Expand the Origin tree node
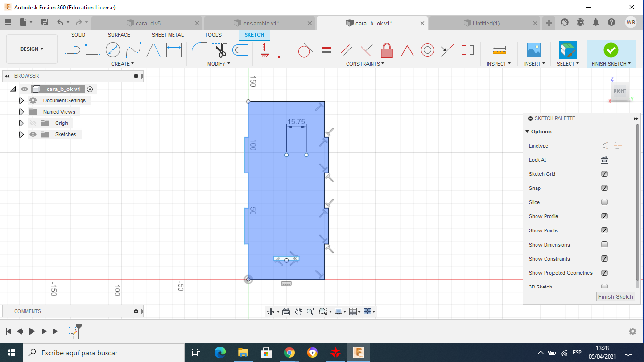644x362 pixels. click(21, 123)
